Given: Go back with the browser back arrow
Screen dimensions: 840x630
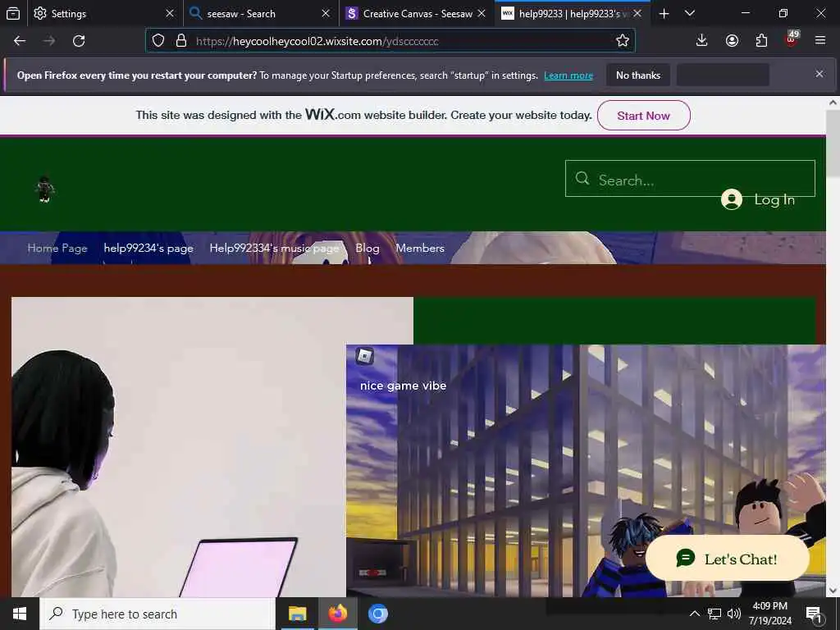Looking at the screenshot, I should 20,41.
